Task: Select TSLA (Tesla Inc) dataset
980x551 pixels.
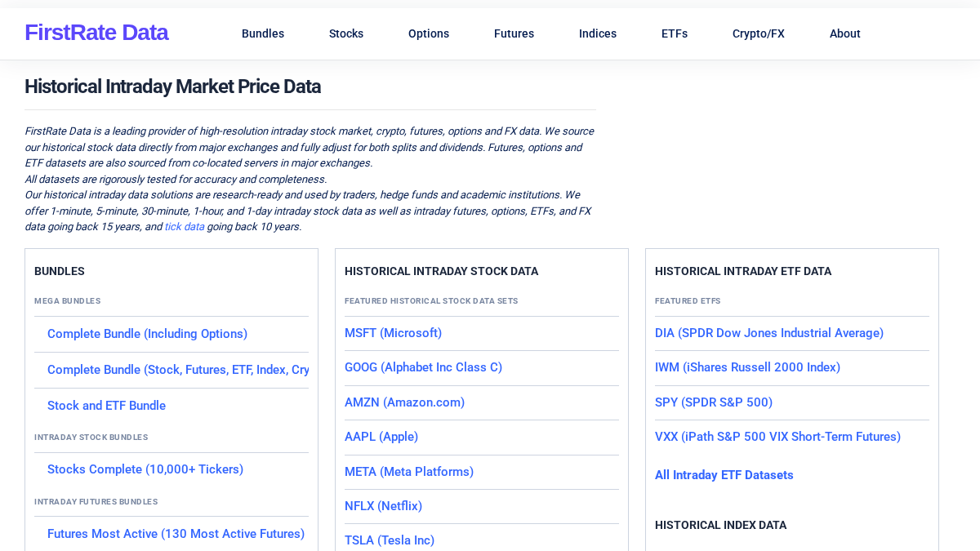Action: (390, 540)
